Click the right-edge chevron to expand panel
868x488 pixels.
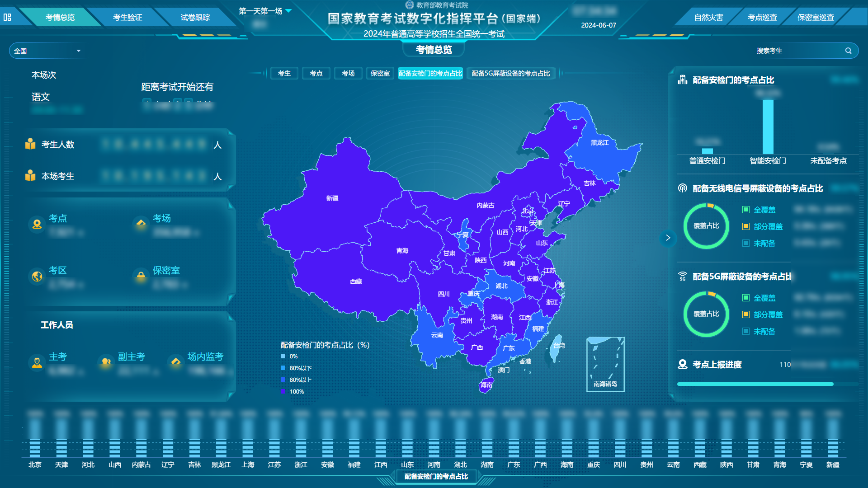(668, 238)
